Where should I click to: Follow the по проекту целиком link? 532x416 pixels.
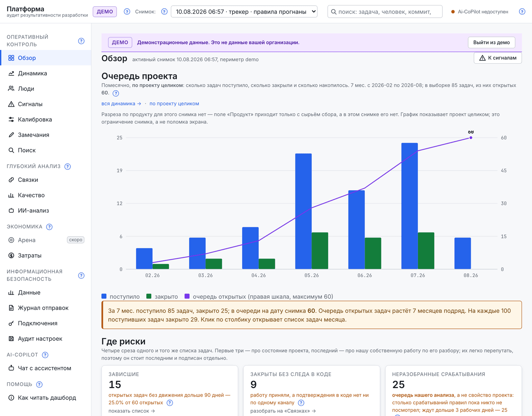[174, 104]
